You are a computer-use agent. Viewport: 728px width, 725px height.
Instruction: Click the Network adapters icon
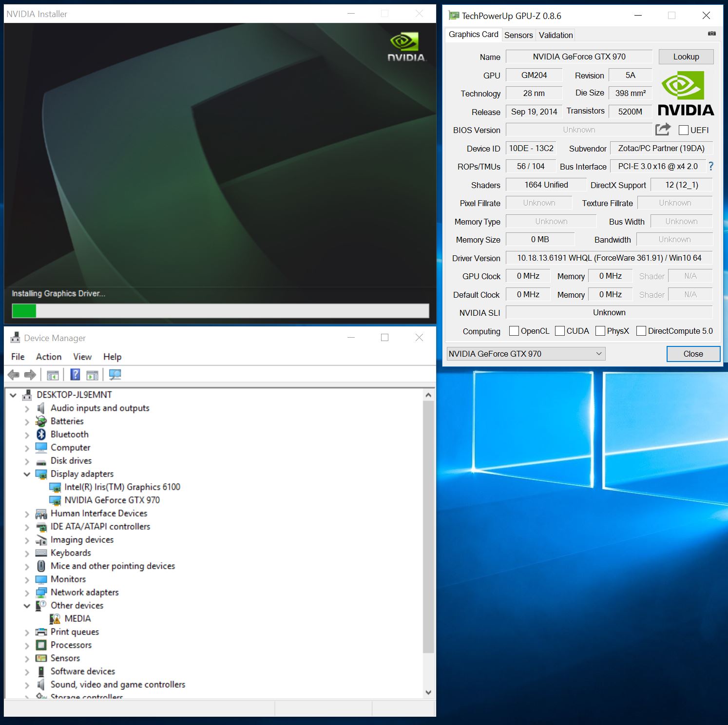[x=41, y=592]
